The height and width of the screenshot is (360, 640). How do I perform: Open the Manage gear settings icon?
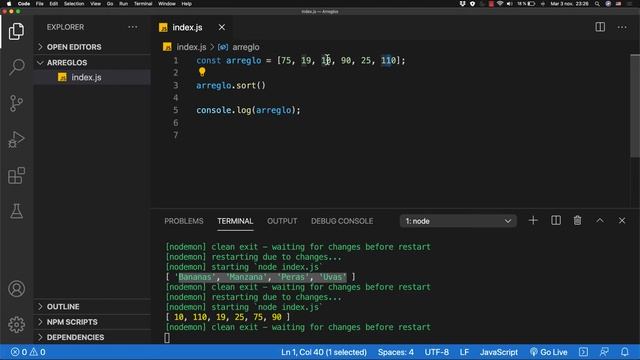coord(16,324)
